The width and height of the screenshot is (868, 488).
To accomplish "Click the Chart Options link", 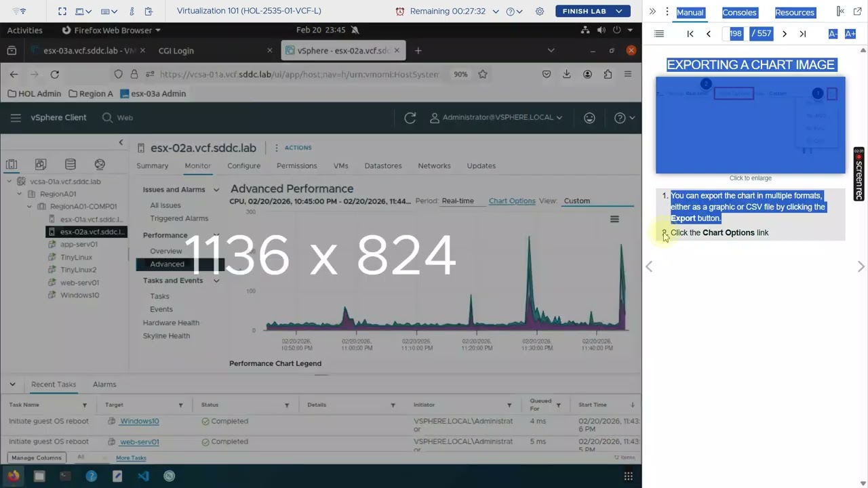I will (512, 201).
